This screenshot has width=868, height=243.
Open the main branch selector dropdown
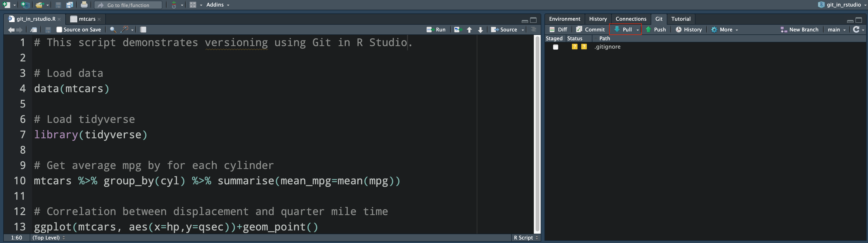836,30
